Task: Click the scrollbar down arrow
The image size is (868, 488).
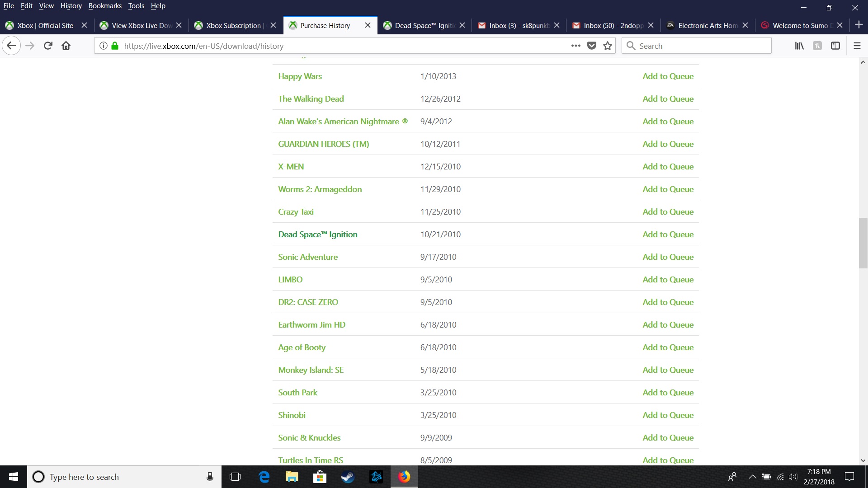Action: [863, 460]
